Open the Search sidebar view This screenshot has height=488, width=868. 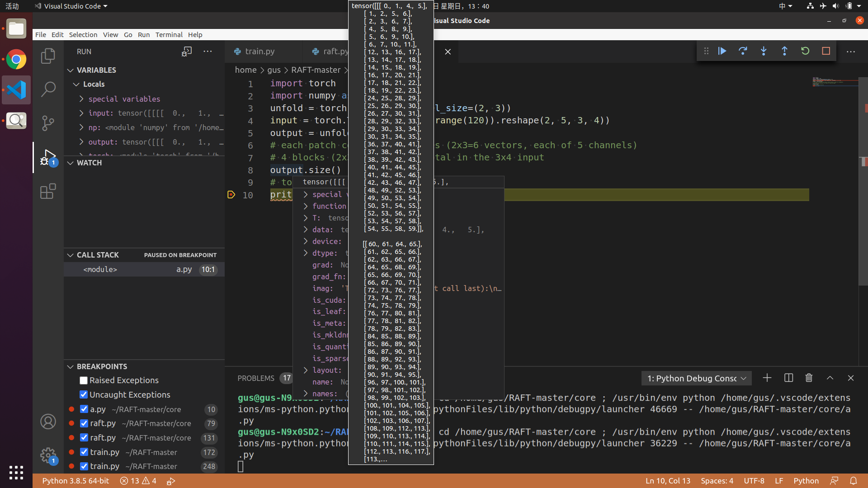48,89
